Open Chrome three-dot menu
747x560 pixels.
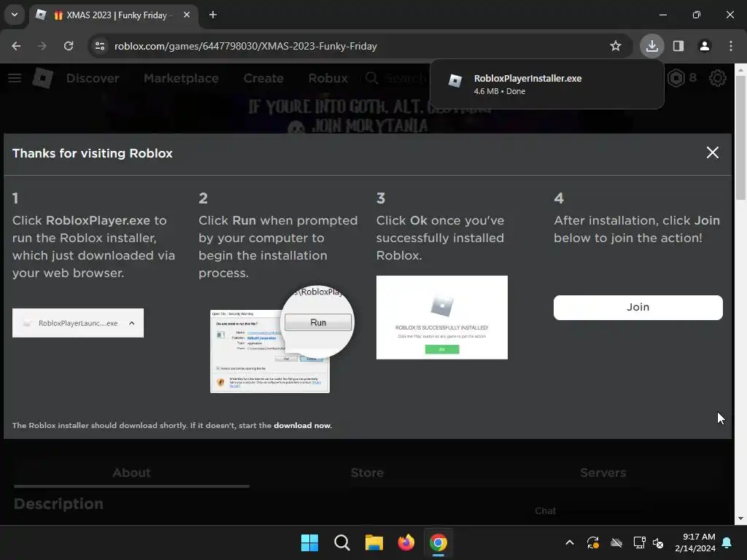point(731,46)
